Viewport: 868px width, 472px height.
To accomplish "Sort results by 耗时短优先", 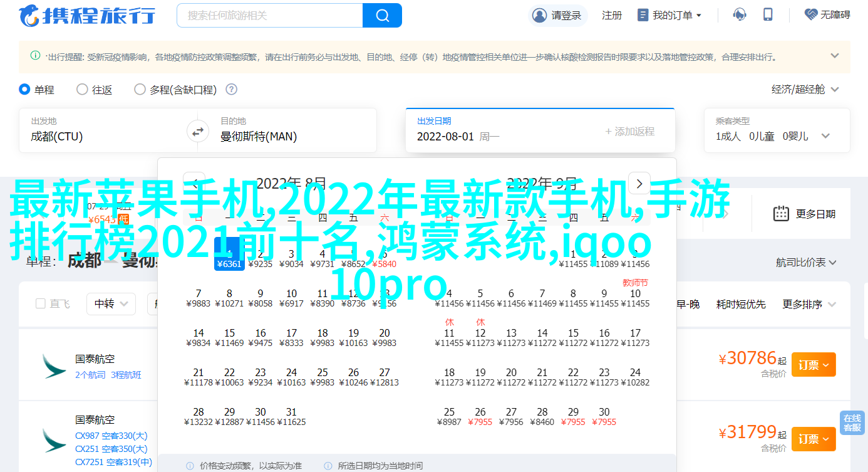I will (x=741, y=304).
